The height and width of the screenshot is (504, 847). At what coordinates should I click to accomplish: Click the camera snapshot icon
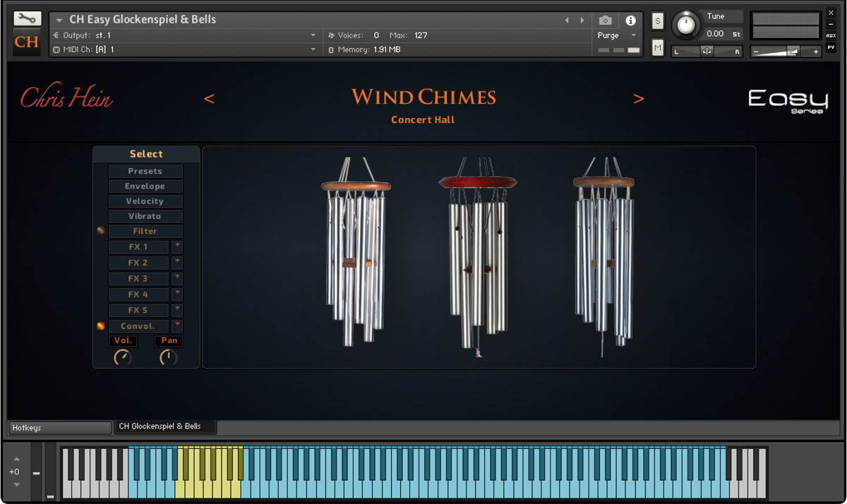(605, 20)
